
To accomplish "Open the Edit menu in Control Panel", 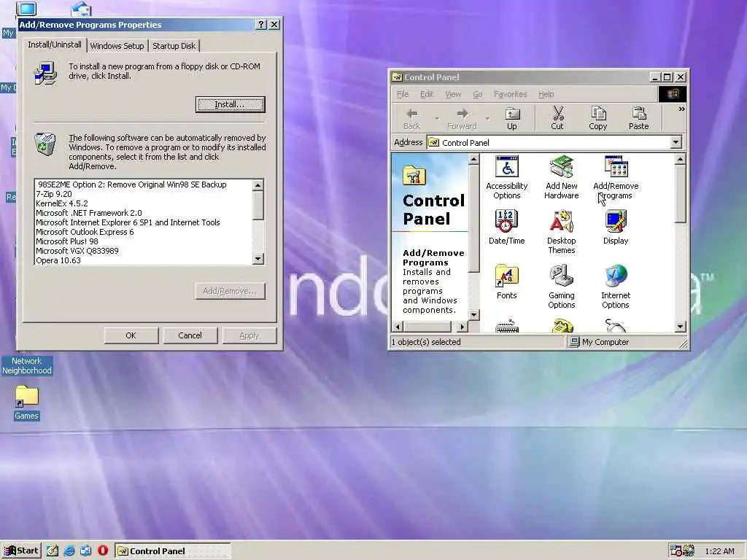I will pyautogui.click(x=426, y=94).
